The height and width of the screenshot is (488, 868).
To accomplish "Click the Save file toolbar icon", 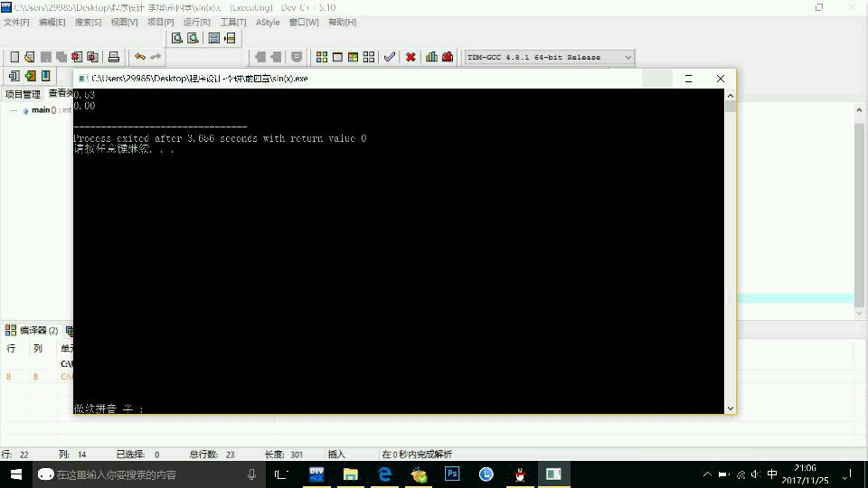I will click(x=45, y=57).
